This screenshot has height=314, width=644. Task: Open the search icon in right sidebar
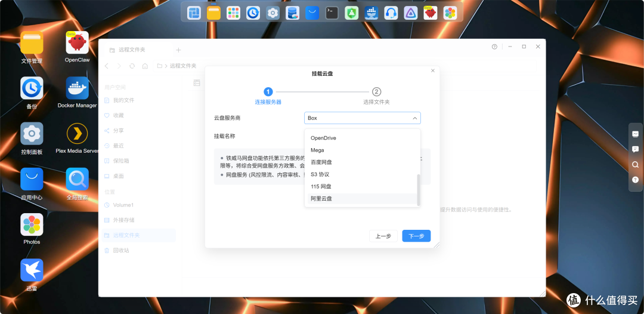click(636, 164)
